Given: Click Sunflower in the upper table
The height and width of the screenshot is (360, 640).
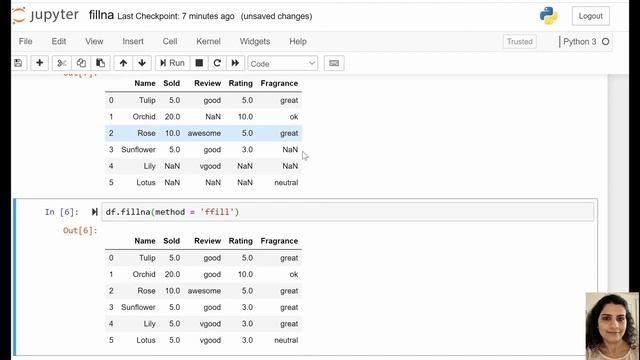Looking at the screenshot, I should point(138,150).
